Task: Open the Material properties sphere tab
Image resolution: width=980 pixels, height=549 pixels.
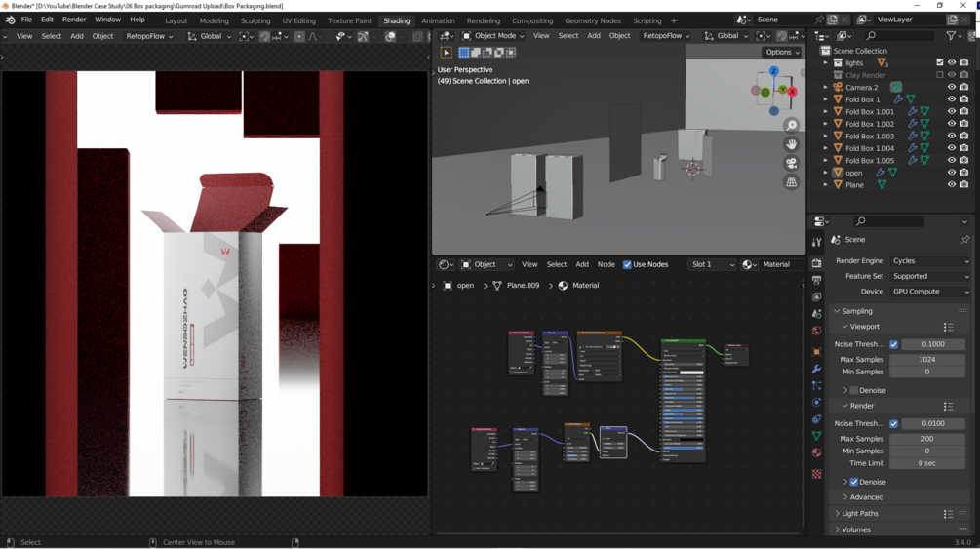Action: [816, 452]
